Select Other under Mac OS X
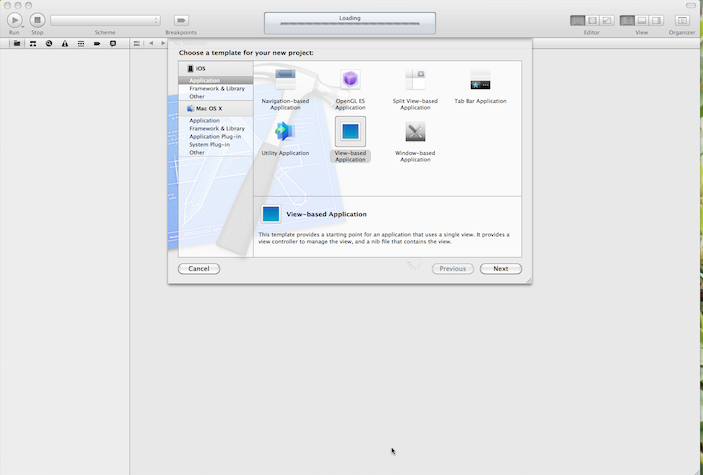The height and width of the screenshot is (475, 703). point(197,153)
